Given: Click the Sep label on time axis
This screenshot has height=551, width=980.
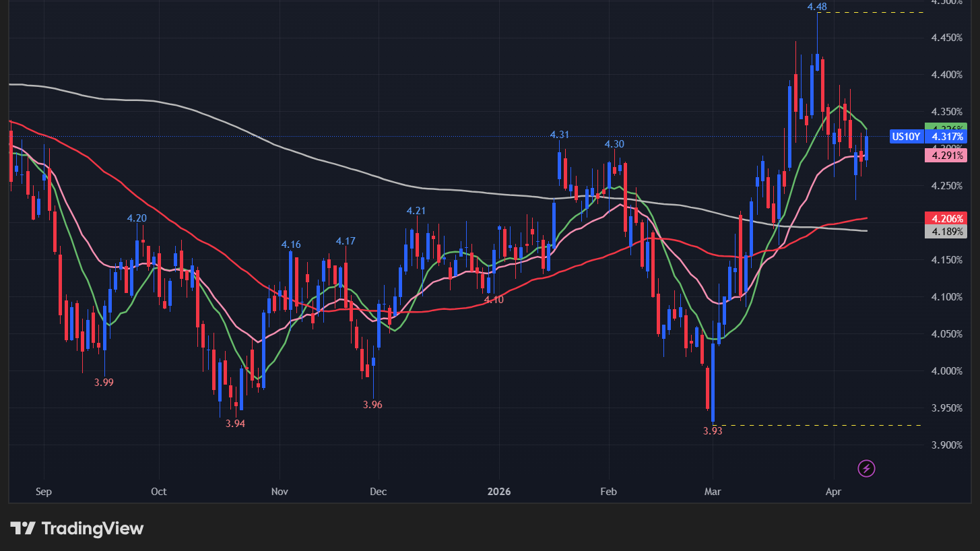Looking at the screenshot, I should coord(43,492).
